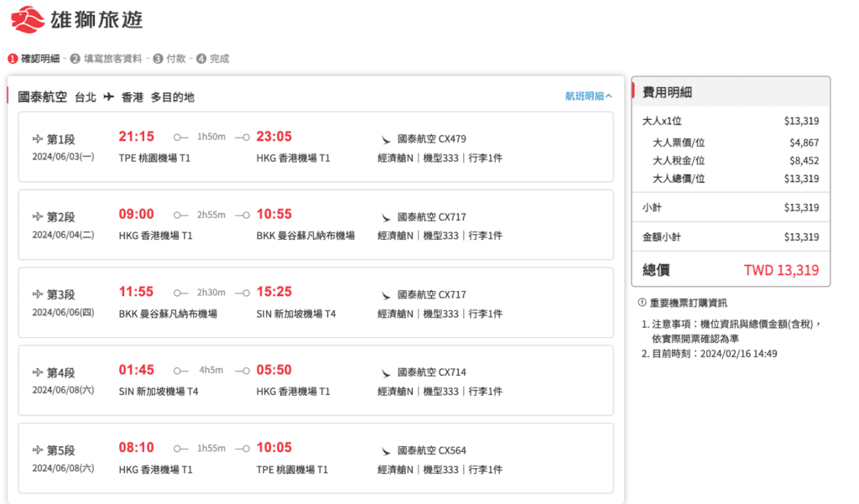Select step 4 完成
The width and height of the screenshot is (859, 504).
click(x=212, y=59)
